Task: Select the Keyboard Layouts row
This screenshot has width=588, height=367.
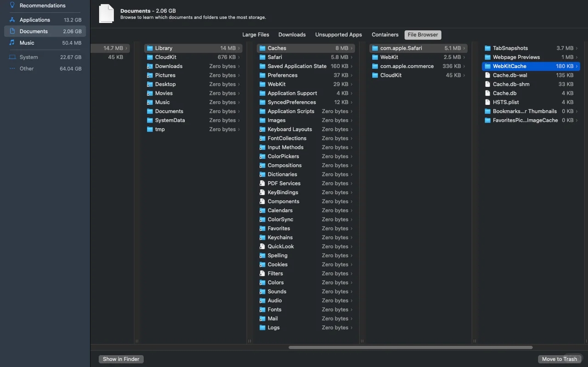Action: coord(306,129)
